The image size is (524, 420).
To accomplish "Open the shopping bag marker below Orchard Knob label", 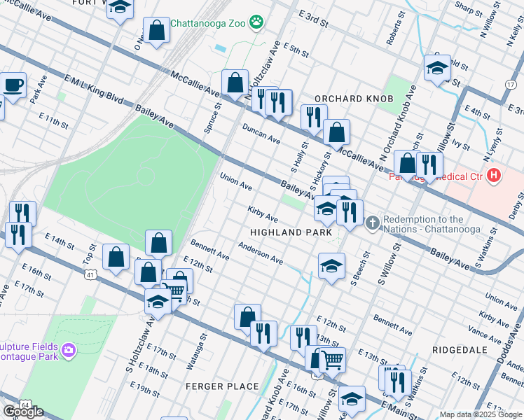I will point(336,132).
